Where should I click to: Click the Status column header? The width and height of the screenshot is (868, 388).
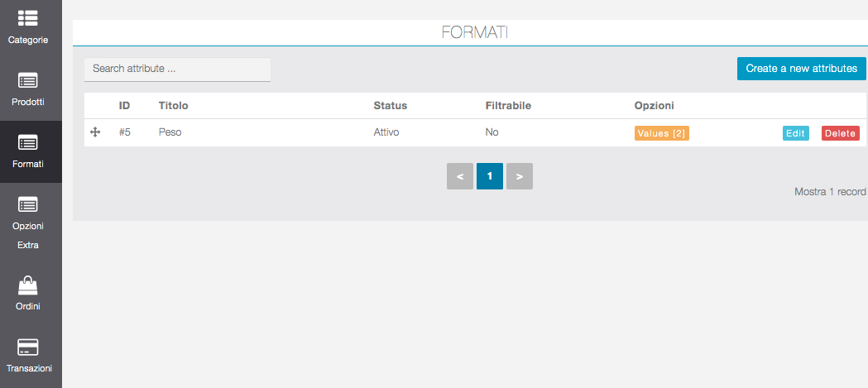click(390, 106)
